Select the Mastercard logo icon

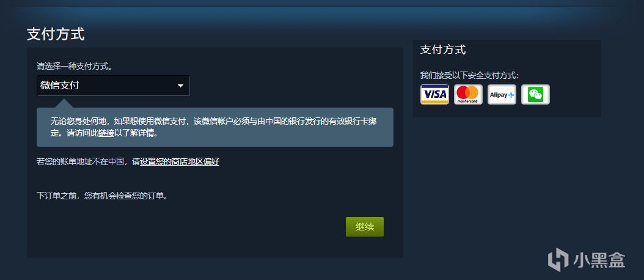[x=468, y=95]
